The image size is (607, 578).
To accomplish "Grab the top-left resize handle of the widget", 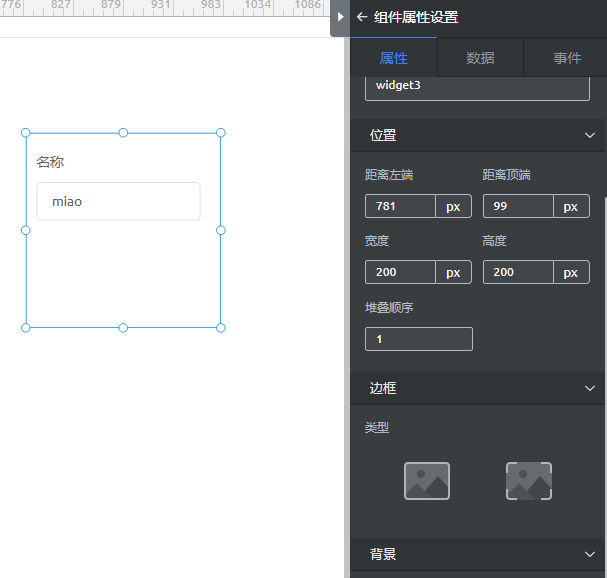I will (x=26, y=133).
